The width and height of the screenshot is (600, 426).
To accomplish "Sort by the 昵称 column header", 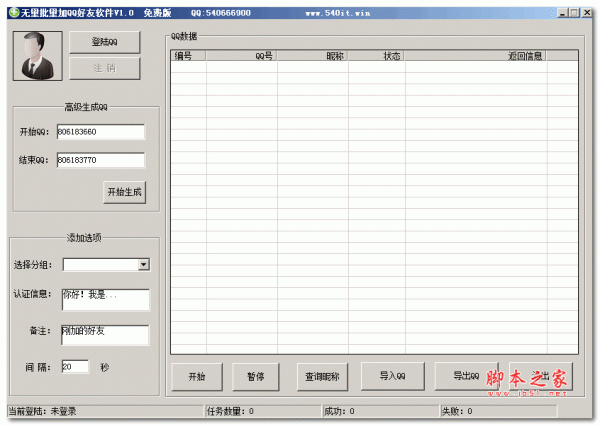I will [x=312, y=57].
